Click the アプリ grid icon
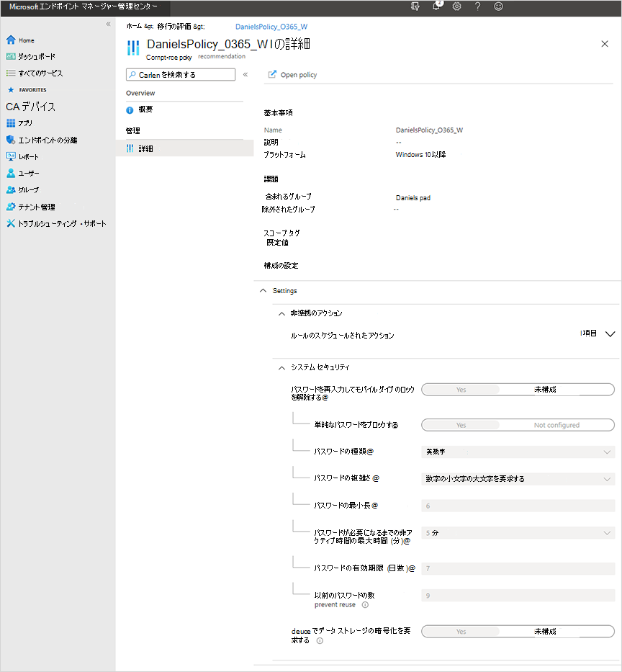Image resolution: width=622 pixels, height=672 pixels. [x=11, y=123]
